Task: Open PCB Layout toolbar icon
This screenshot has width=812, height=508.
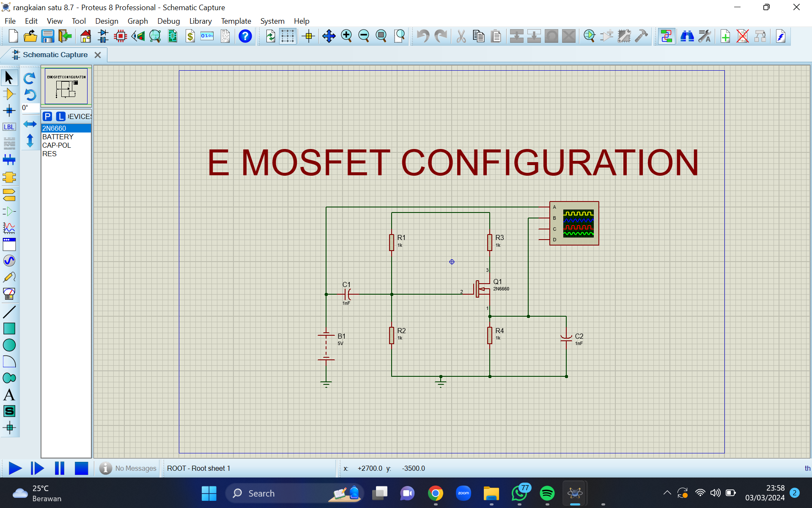Action: pyautogui.click(x=121, y=36)
